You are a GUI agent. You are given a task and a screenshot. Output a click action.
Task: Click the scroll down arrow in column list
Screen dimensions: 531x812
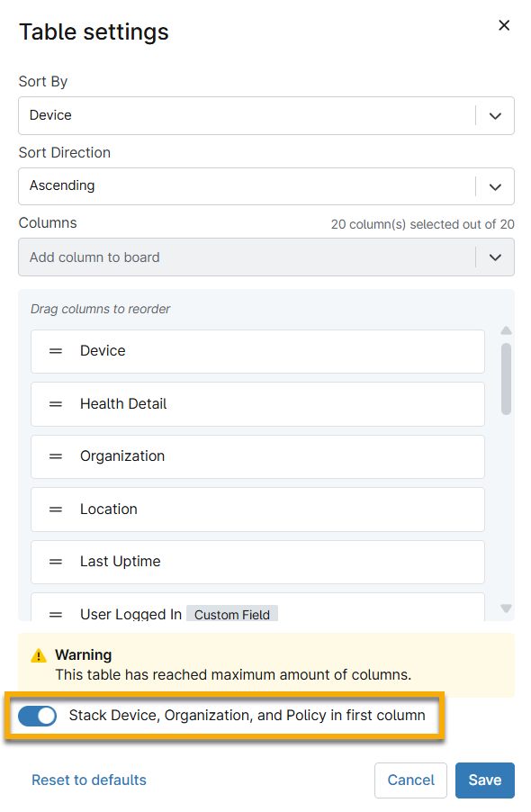(x=506, y=608)
